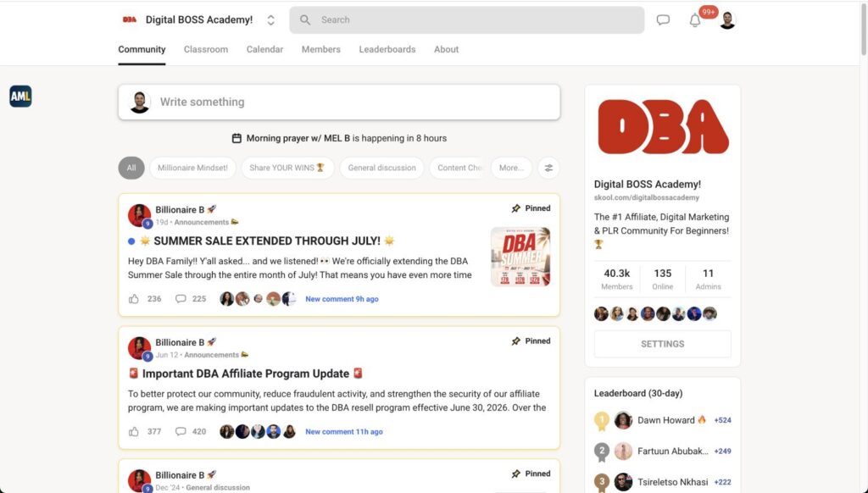The width and height of the screenshot is (868, 493).
Task: Open the Calendar tab
Action: click(264, 49)
